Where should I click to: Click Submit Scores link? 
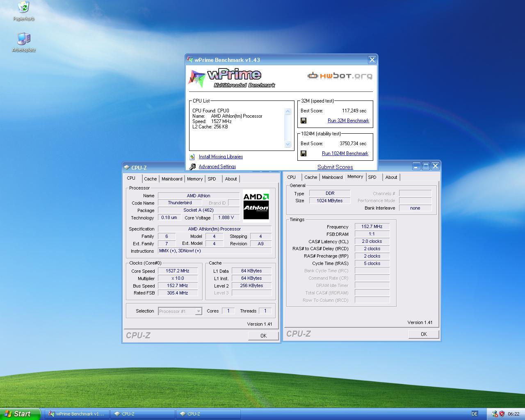[335, 167]
